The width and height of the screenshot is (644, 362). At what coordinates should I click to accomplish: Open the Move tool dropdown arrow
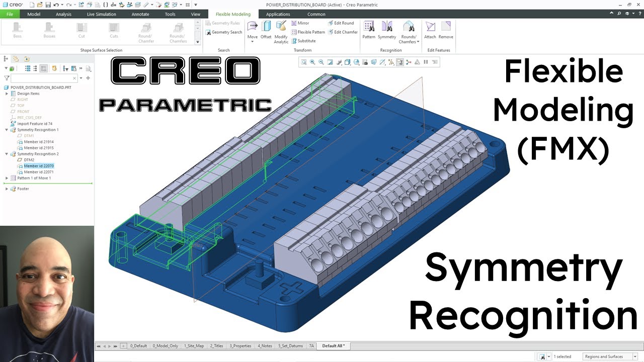point(253,42)
